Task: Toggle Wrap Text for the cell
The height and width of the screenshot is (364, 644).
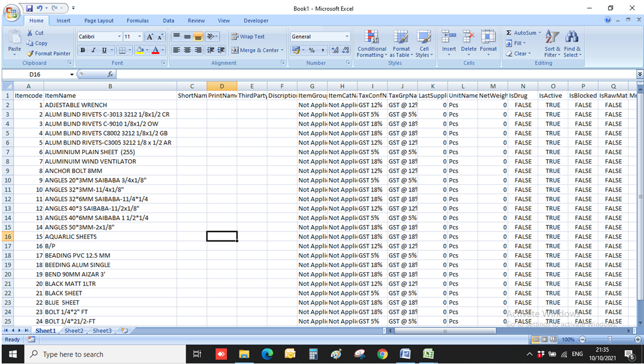Action: coord(247,36)
